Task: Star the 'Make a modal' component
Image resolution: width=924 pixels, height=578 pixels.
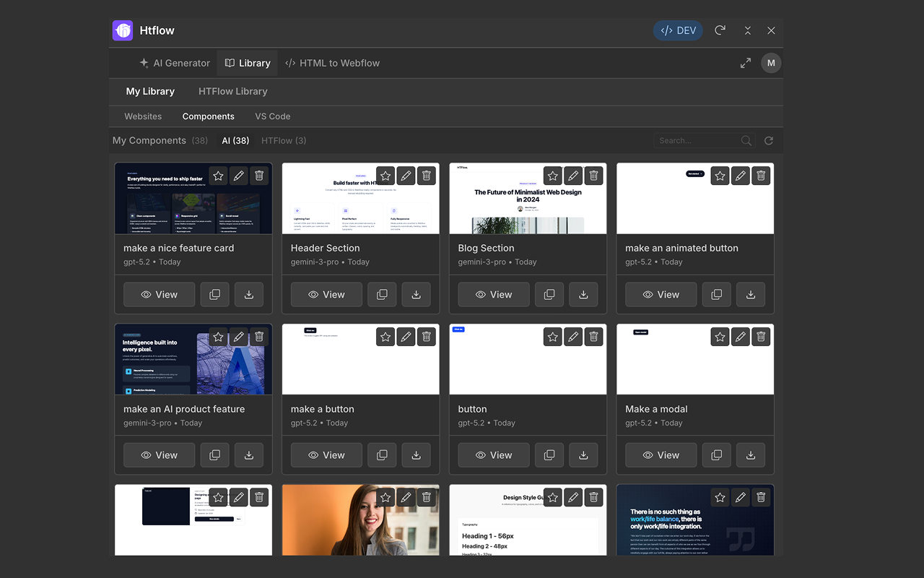Action: pos(720,337)
